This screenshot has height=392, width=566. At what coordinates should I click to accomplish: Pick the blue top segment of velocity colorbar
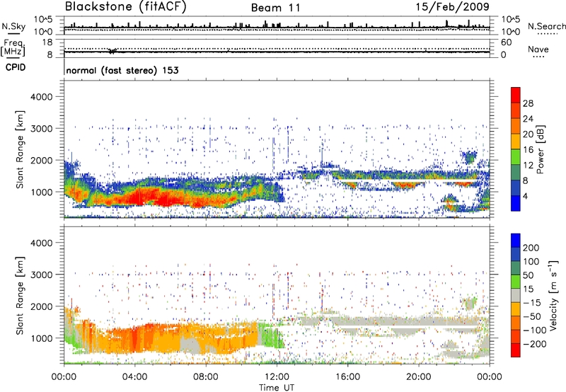[x=516, y=241]
